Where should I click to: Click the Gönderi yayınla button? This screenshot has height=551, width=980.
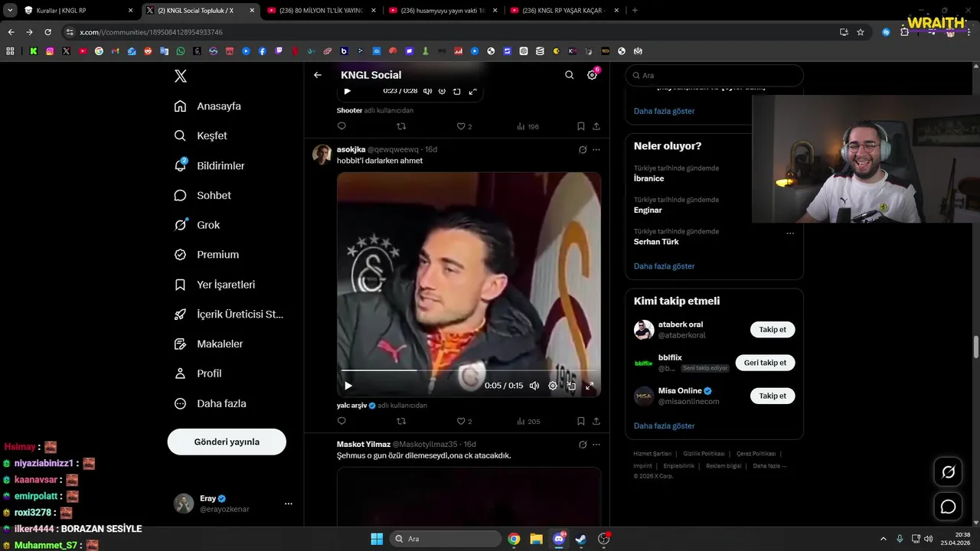[x=227, y=442]
